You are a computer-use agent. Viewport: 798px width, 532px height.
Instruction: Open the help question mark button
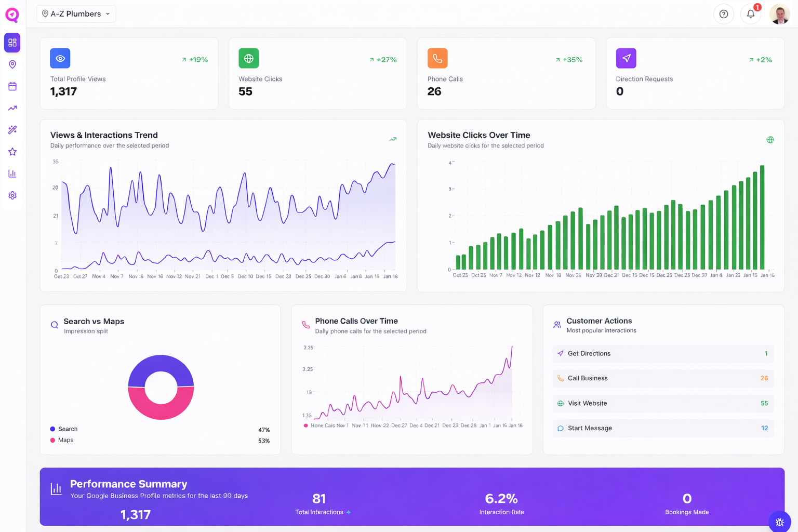[x=724, y=14]
